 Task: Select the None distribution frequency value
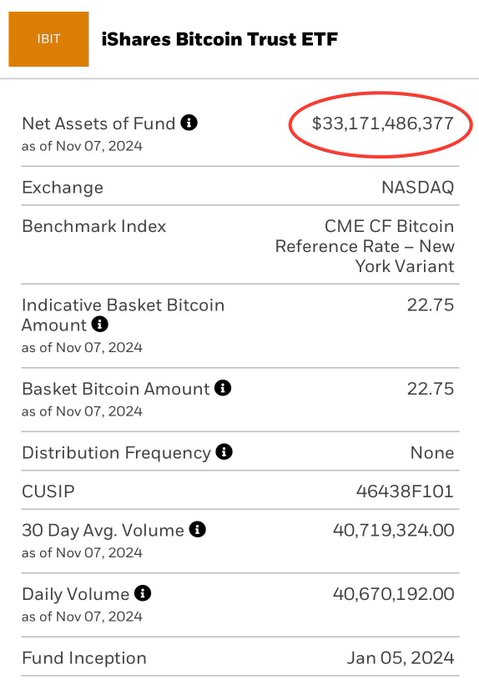[432, 453]
